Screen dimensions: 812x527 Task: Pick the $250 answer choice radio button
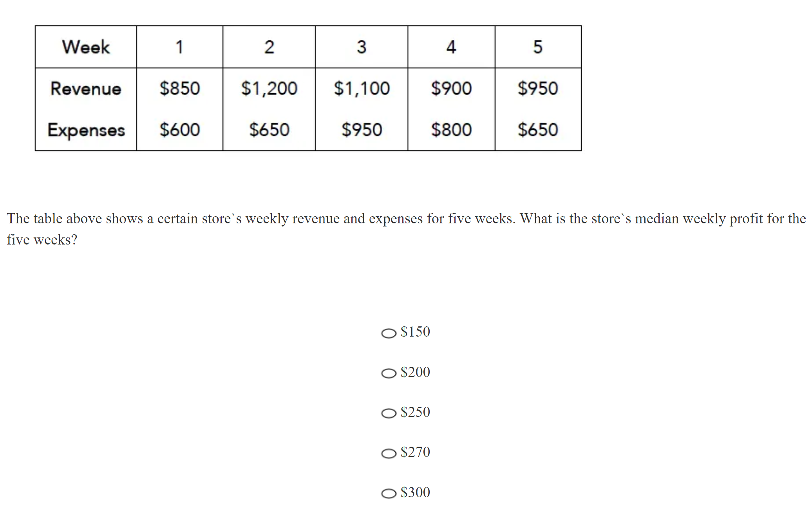389,413
